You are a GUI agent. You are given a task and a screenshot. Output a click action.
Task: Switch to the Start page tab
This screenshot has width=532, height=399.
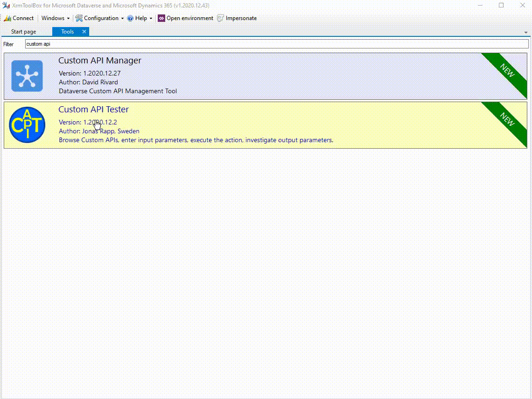coord(23,32)
